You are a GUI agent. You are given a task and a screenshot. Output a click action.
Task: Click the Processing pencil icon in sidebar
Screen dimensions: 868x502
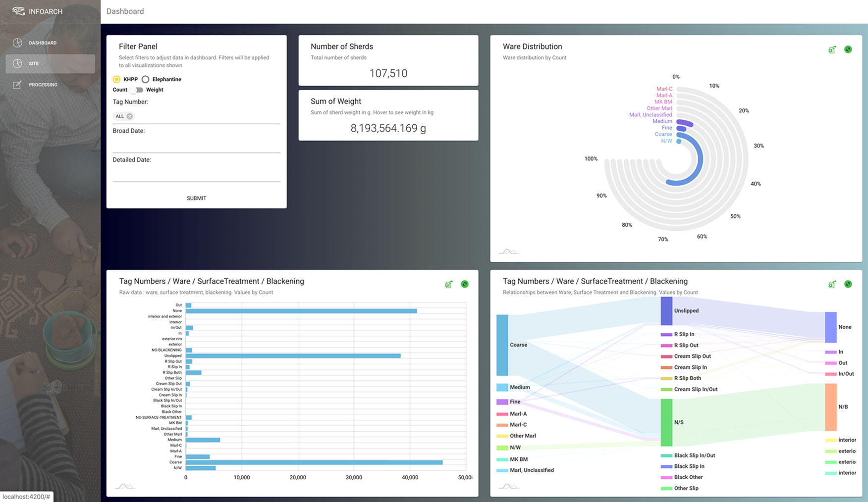coord(17,85)
